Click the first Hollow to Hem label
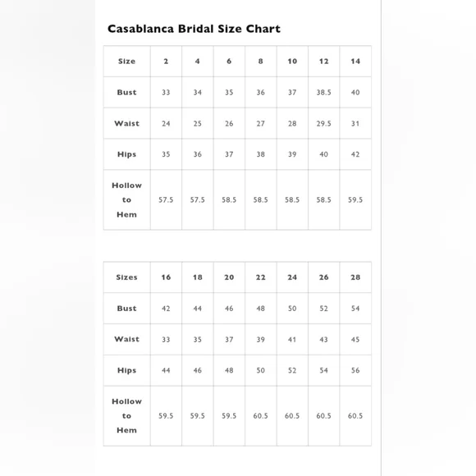Image resolution: width=476 pixels, height=476 pixels. pyautogui.click(x=127, y=199)
